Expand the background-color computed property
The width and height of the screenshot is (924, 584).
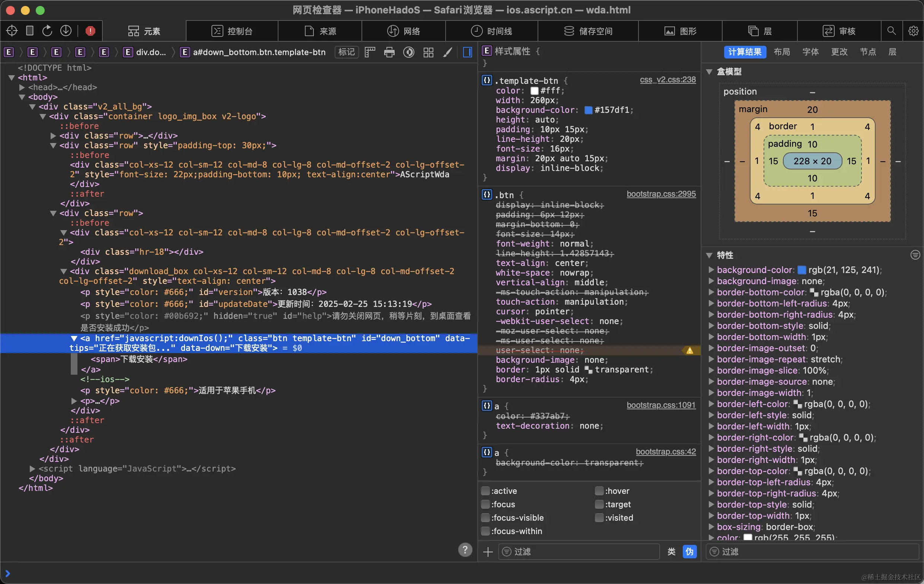[711, 270]
